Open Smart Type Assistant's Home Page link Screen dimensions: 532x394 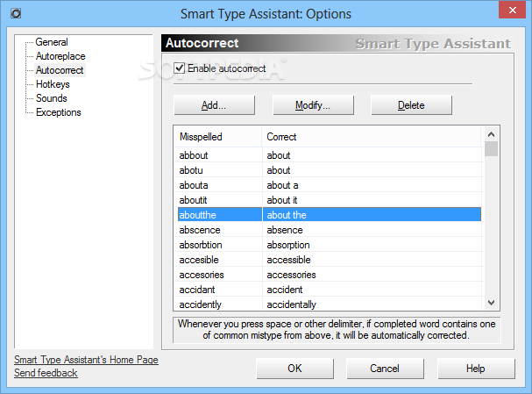click(86, 360)
